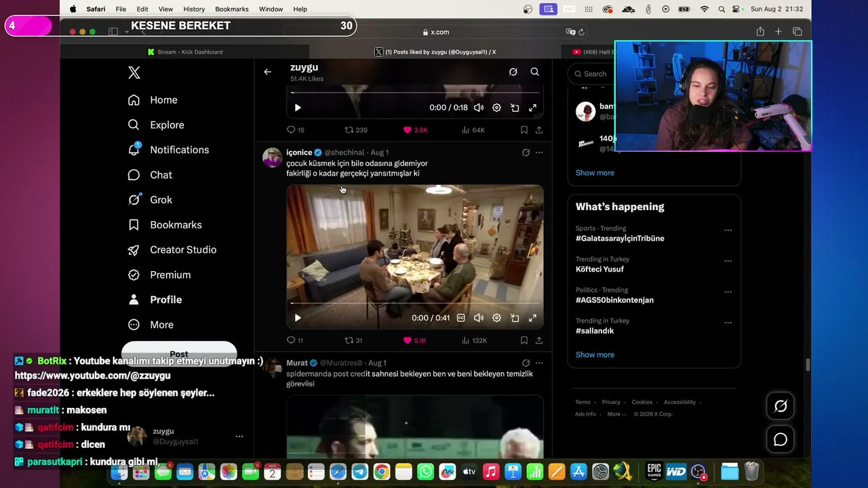Viewport: 868px width, 488px height.
Task: Open the Privacy footer link
Action: (611, 402)
